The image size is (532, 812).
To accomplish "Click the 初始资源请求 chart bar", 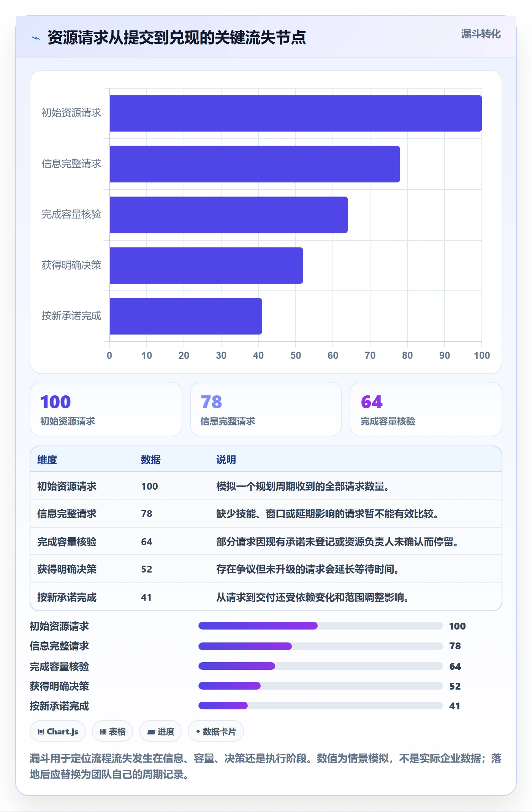I will 296,113.
